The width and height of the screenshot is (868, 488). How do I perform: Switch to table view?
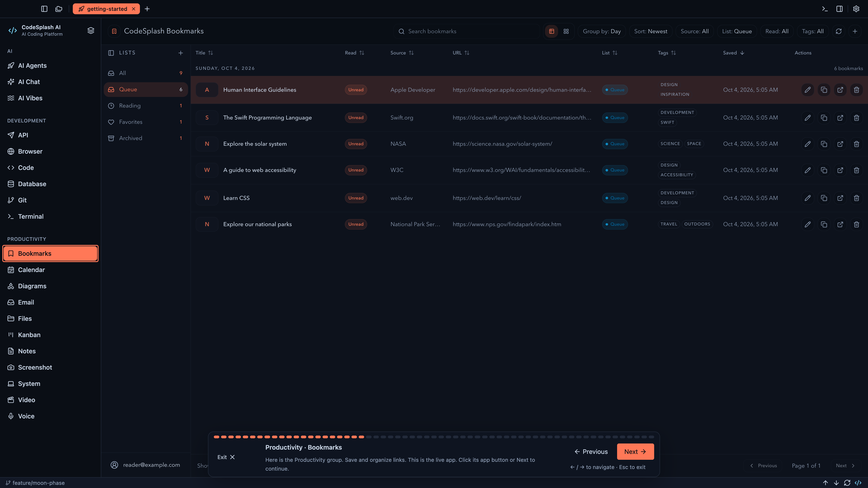click(552, 31)
